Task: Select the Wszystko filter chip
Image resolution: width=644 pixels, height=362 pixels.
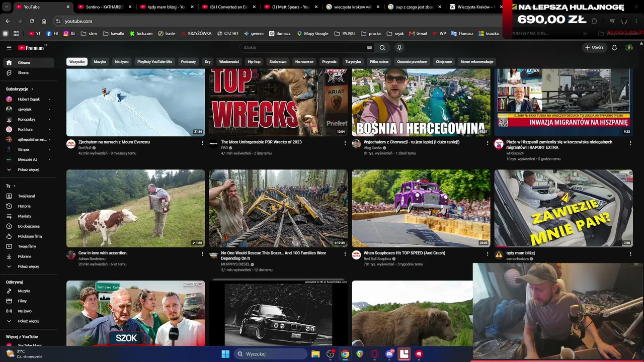Action: [x=77, y=62]
